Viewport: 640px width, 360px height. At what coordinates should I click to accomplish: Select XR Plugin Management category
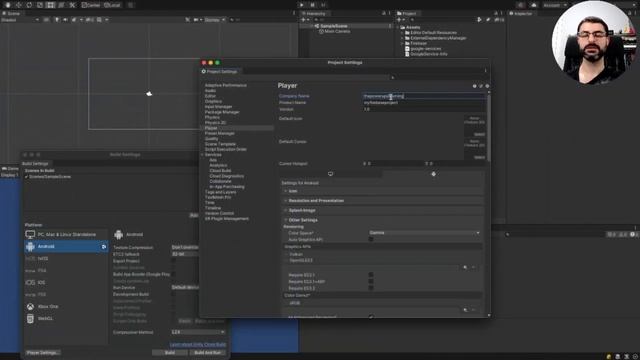pos(227,219)
